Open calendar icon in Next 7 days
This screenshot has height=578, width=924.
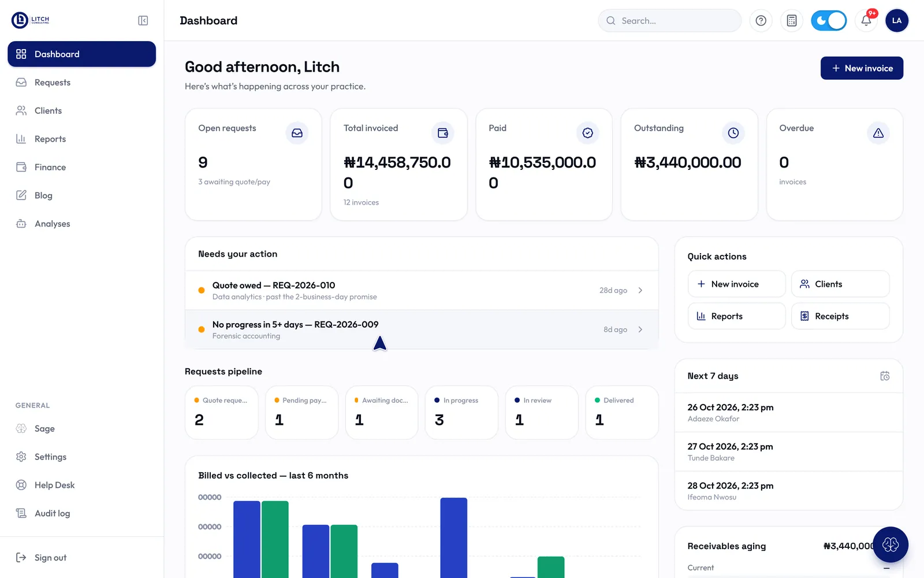885,376
